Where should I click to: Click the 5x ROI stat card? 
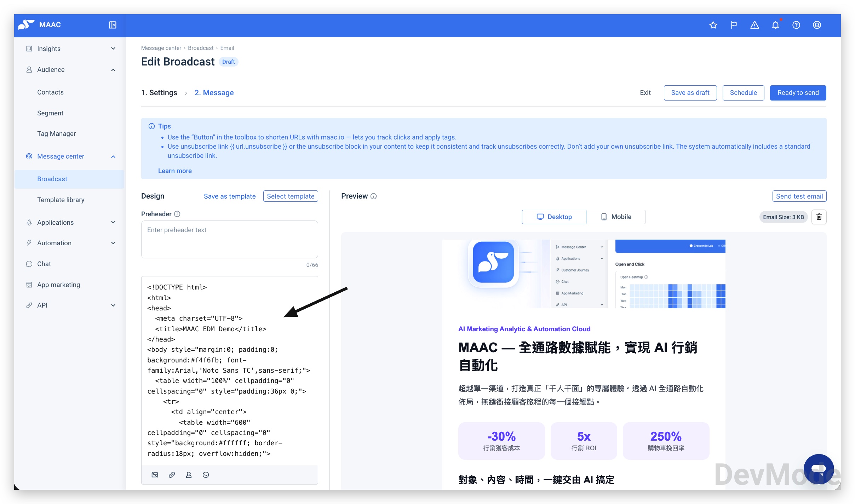click(x=584, y=441)
